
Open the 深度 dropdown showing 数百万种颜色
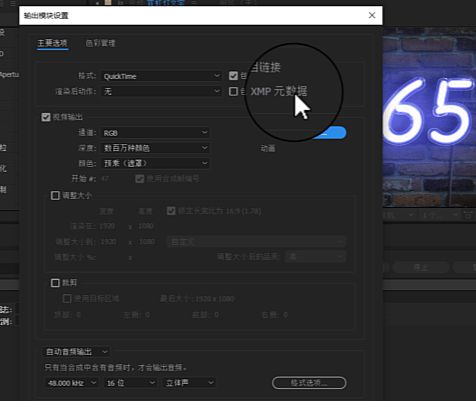click(155, 148)
